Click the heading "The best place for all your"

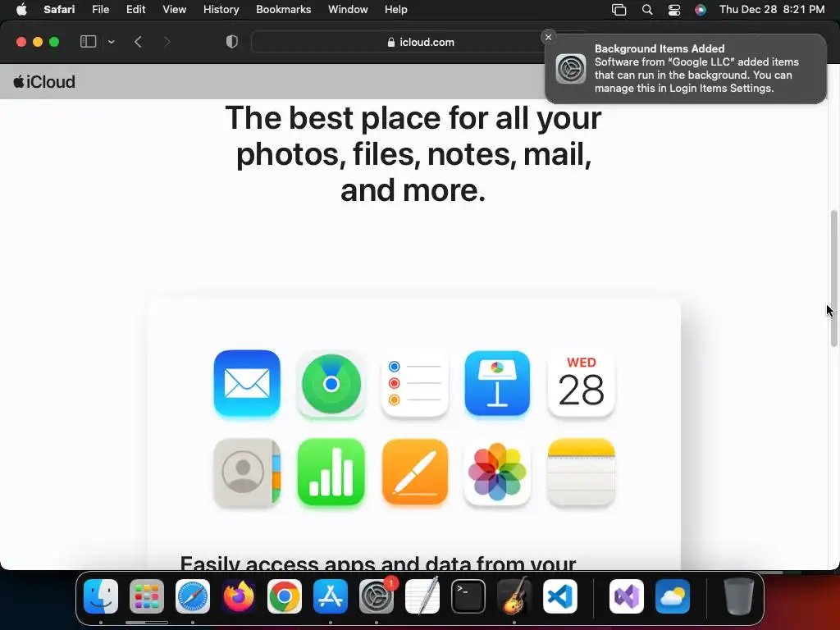(413, 118)
